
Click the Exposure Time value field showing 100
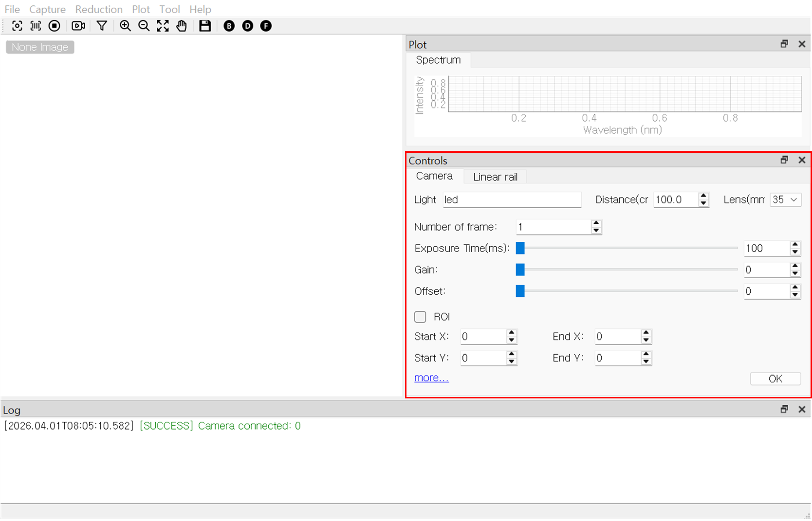coord(767,248)
